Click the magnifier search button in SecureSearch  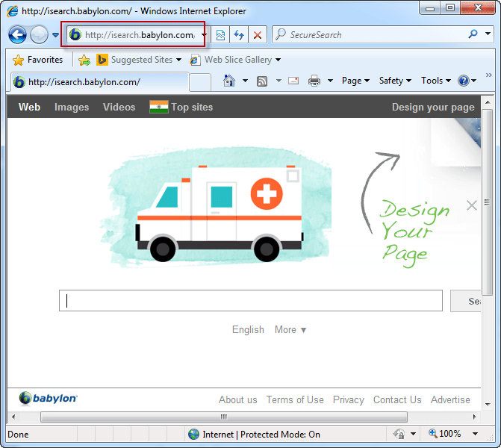click(x=473, y=34)
